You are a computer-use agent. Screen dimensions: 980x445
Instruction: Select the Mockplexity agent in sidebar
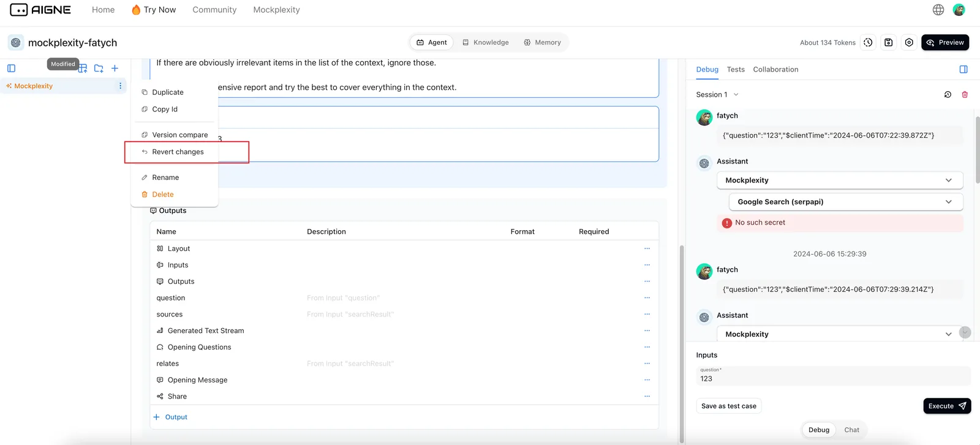[x=64, y=86]
